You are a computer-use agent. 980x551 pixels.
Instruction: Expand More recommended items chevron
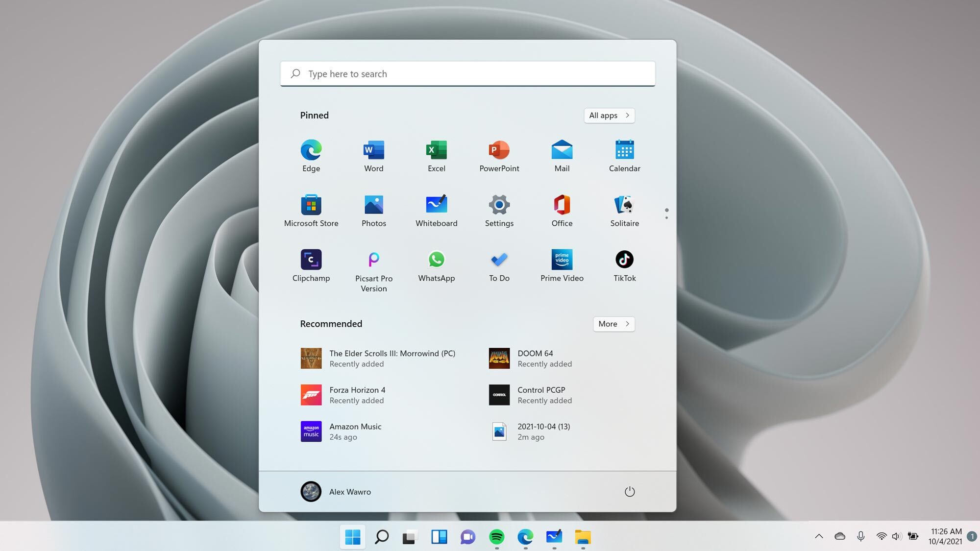[x=626, y=324]
